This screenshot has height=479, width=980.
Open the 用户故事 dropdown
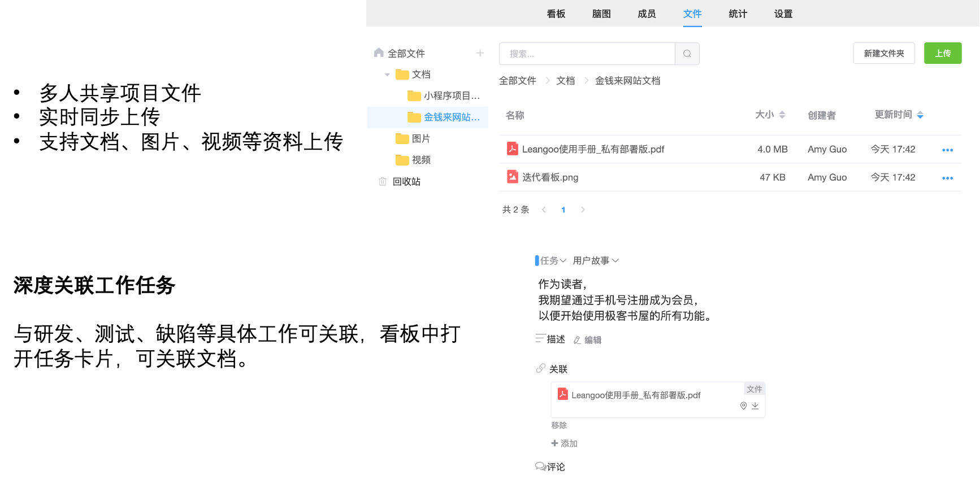[x=596, y=260]
